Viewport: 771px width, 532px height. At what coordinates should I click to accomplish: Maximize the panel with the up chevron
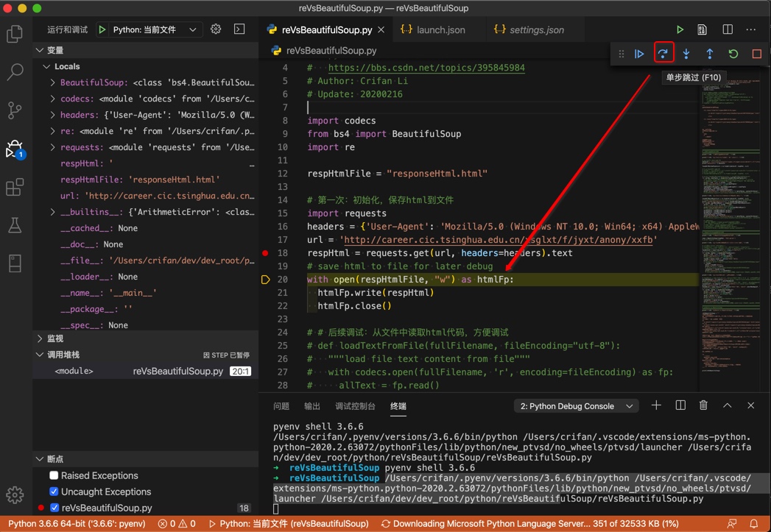[x=728, y=405]
